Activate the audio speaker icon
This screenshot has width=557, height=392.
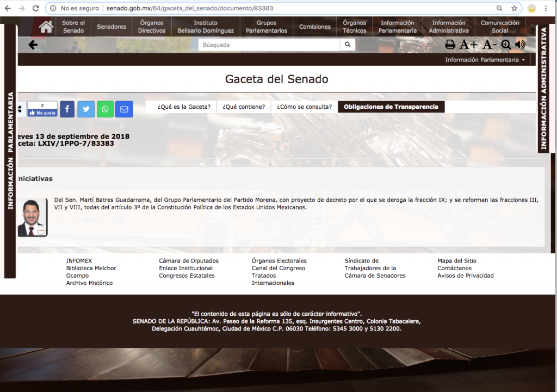521,45
